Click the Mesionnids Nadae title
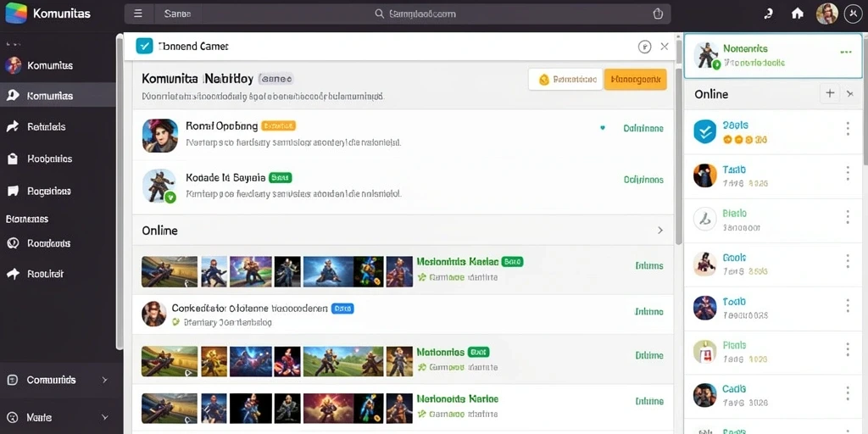Screen dimensions: 868x434 [457, 261]
